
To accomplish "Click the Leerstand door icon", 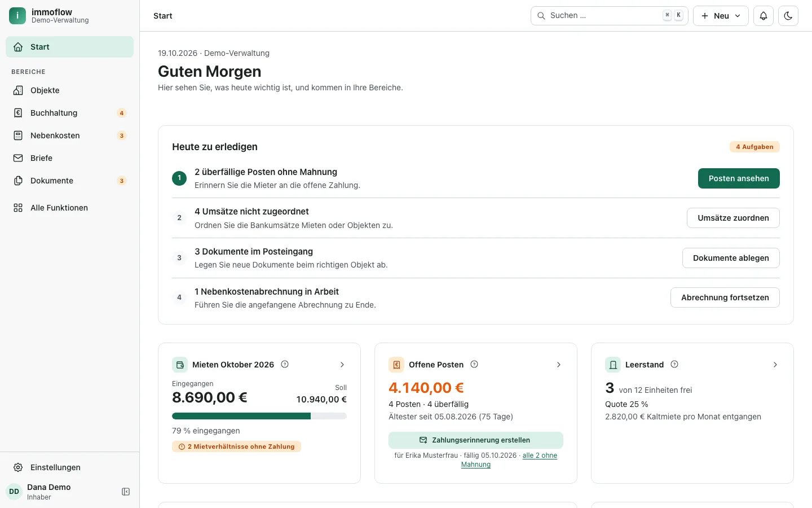I will click(x=613, y=365).
